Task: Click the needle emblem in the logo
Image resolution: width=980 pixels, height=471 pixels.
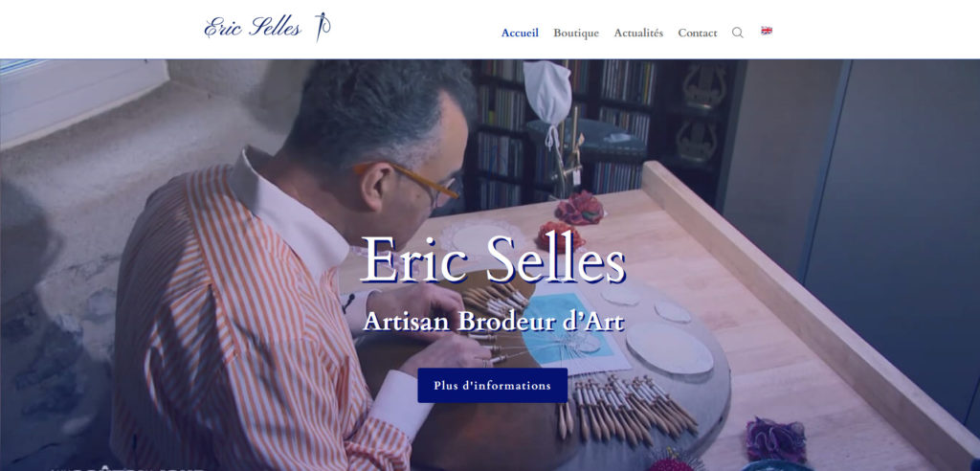Action: pyautogui.click(x=322, y=27)
